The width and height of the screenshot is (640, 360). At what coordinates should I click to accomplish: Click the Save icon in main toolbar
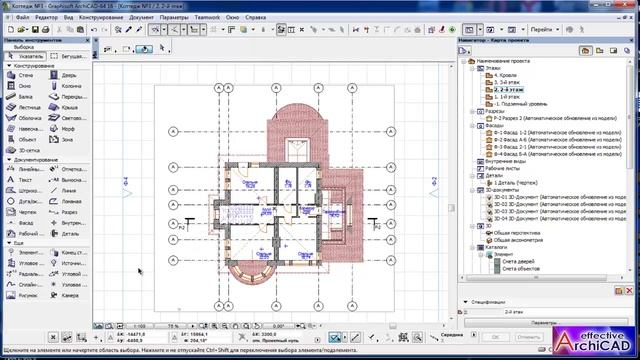pos(35,29)
